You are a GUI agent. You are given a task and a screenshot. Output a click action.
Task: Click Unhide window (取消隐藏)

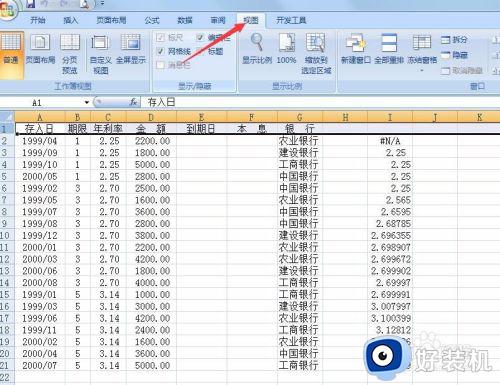tap(462, 71)
